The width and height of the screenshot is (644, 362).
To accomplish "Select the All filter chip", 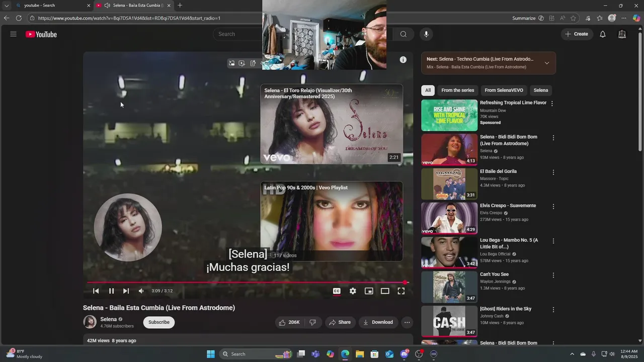I will [x=428, y=90].
